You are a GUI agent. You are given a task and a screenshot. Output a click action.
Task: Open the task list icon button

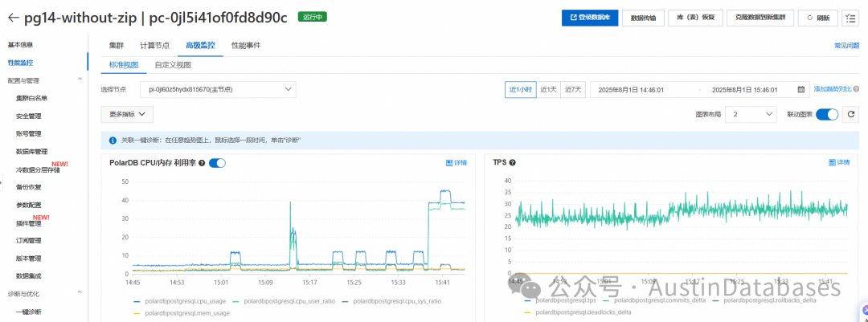pos(850,18)
